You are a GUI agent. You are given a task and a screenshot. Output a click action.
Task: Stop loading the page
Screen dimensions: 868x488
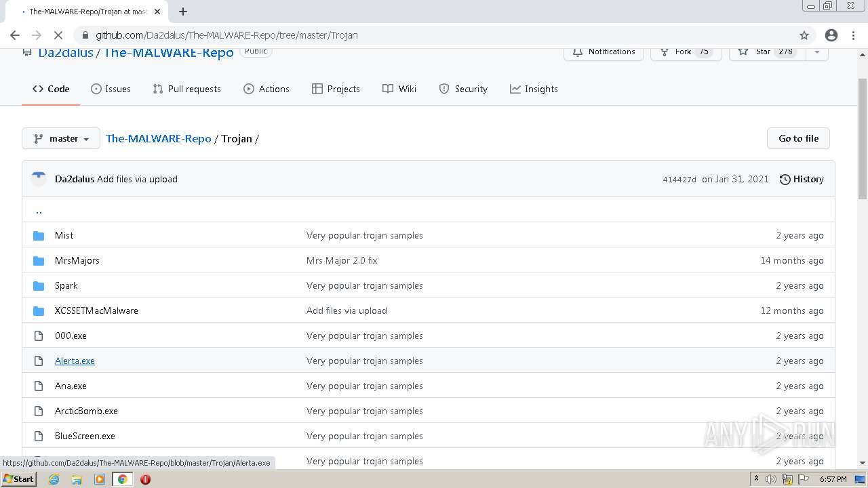click(58, 35)
